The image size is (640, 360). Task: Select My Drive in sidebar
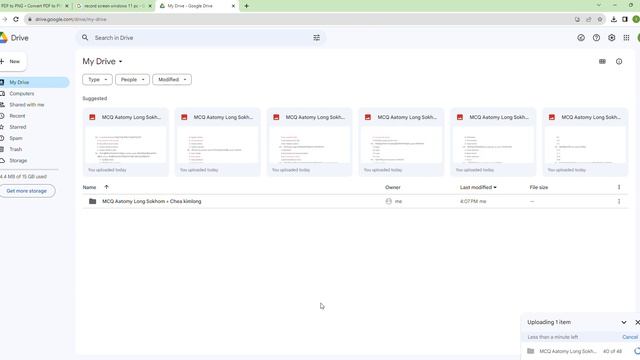tap(34, 82)
